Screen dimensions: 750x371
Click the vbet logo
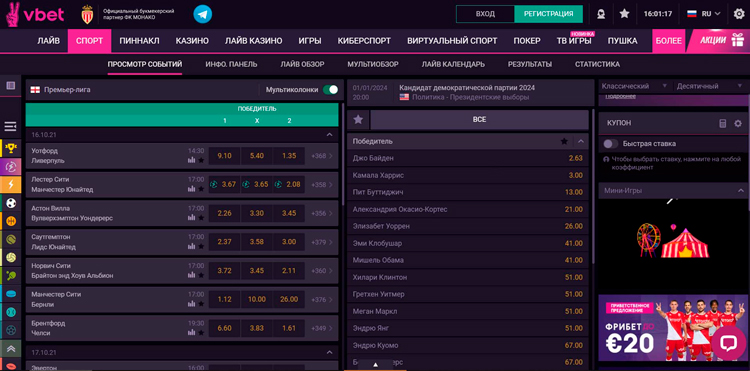[35, 14]
